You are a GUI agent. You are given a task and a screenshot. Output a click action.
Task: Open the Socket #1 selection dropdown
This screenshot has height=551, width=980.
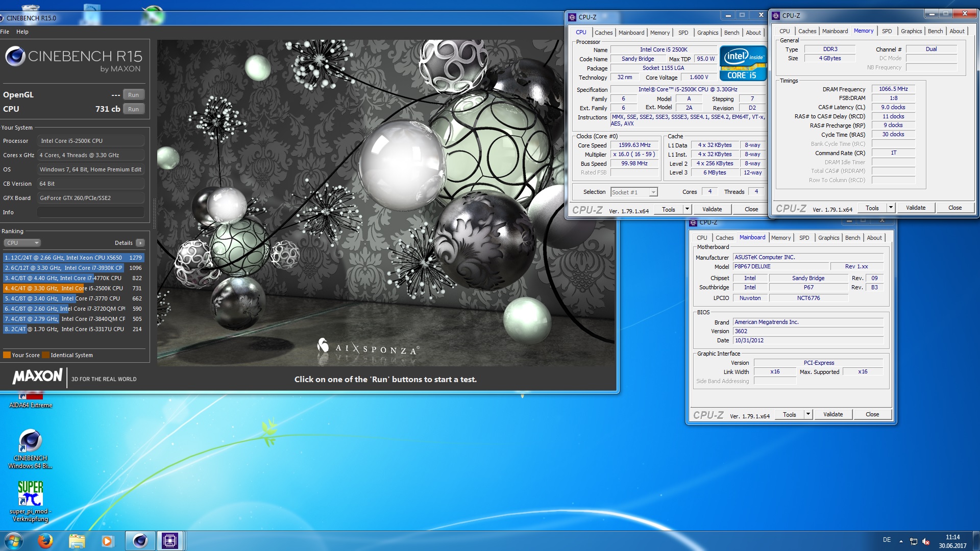click(634, 192)
